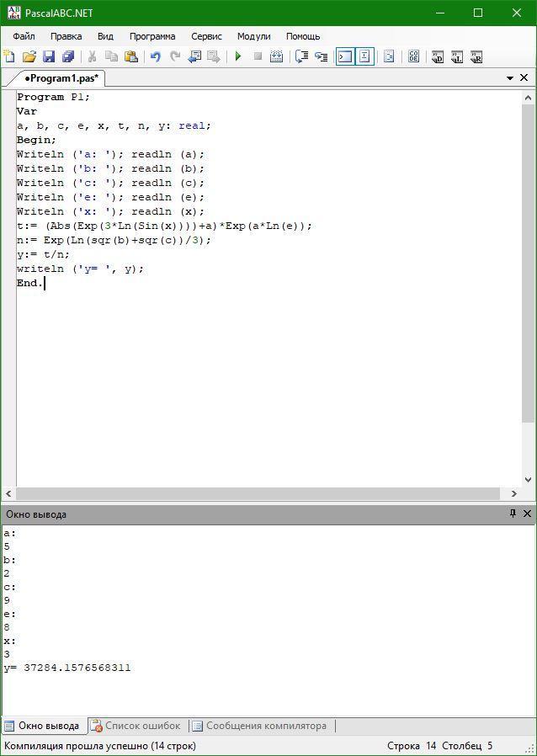Open the Вид menu

click(x=105, y=37)
